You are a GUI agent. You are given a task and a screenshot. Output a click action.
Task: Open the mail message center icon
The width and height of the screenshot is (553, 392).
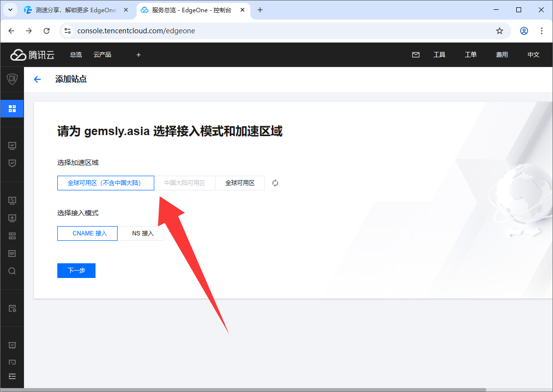pos(416,55)
